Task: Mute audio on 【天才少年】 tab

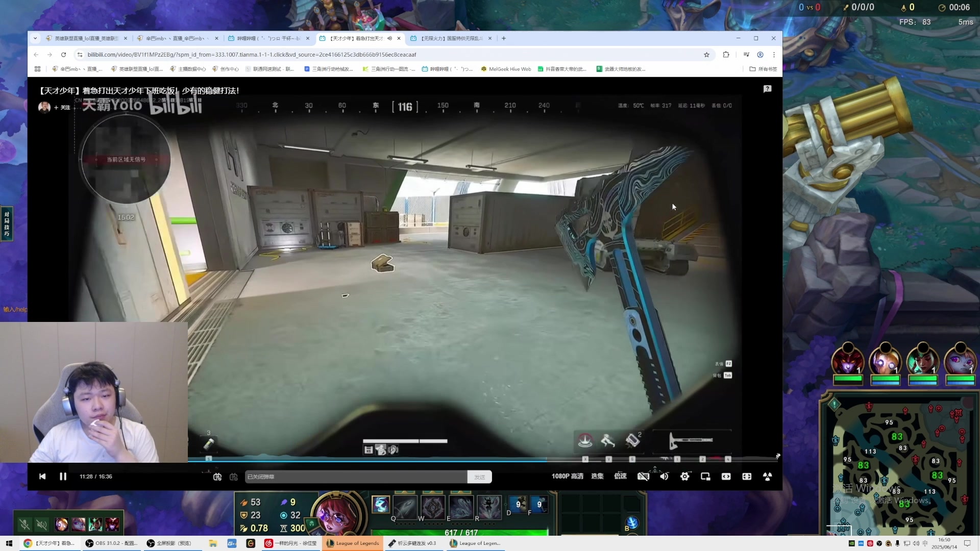Action: (x=389, y=38)
